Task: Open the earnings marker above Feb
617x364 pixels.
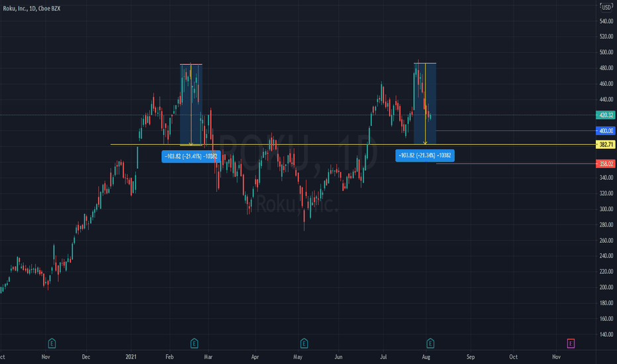Action: tap(194, 343)
